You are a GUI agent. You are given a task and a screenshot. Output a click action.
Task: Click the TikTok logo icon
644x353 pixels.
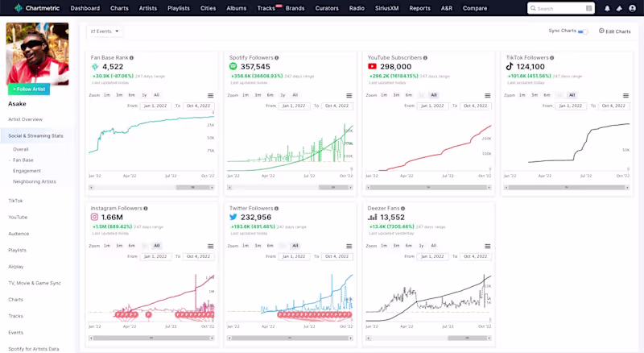coord(510,66)
